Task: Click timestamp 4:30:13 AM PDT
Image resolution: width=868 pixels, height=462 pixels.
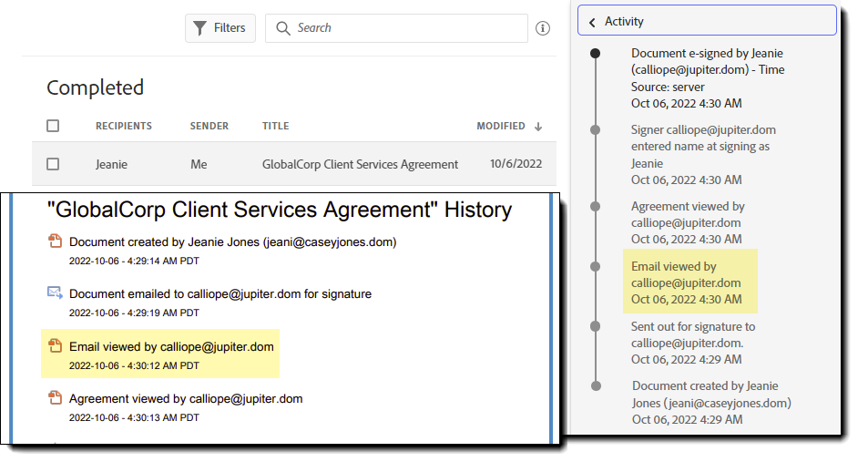Action: click(x=134, y=417)
